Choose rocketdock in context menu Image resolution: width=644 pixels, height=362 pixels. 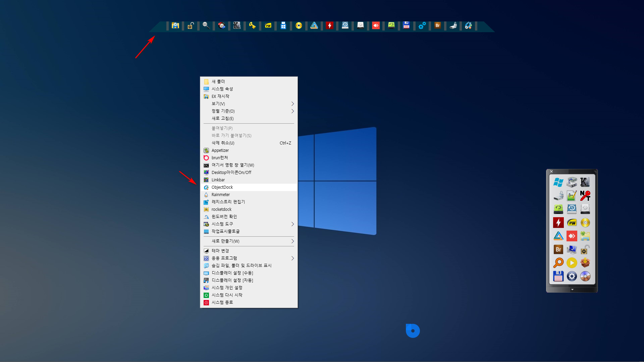click(249, 209)
